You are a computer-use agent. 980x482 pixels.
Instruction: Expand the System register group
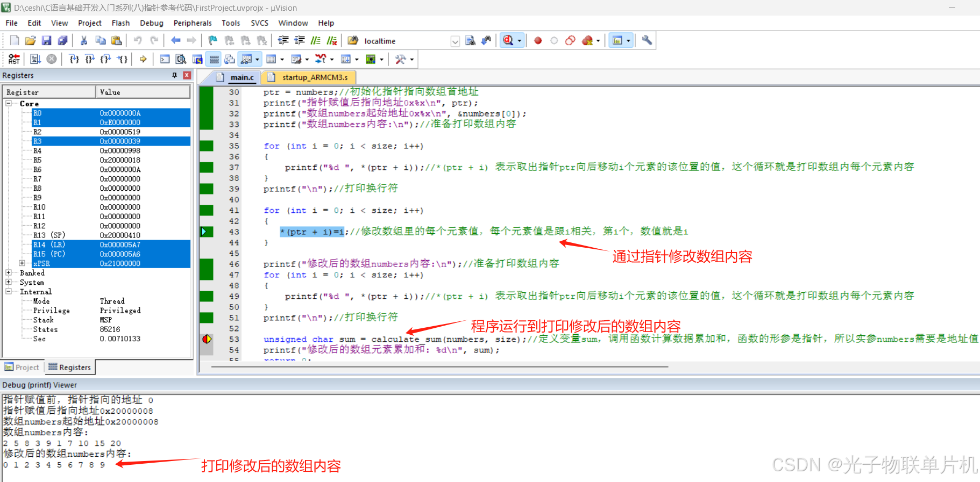point(9,282)
